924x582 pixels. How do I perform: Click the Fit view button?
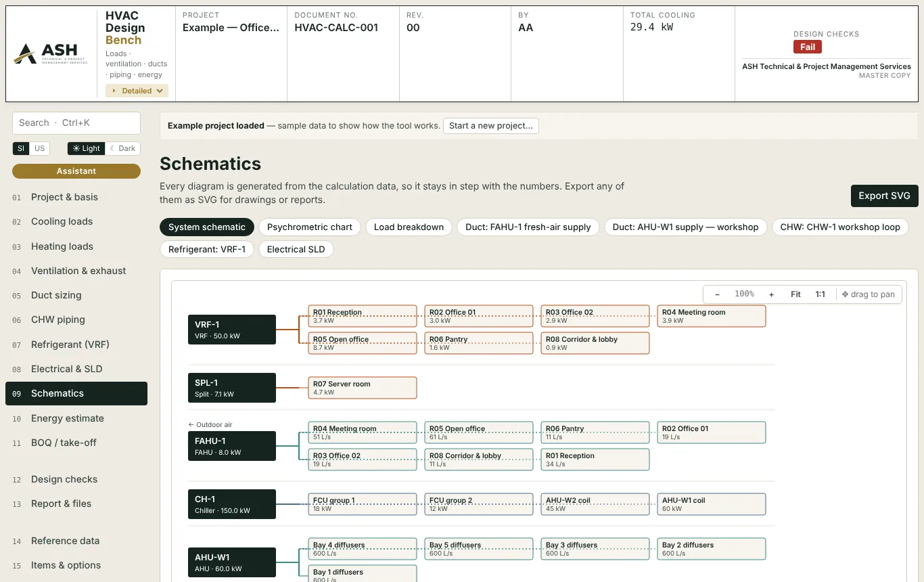pyautogui.click(x=795, y=294)
